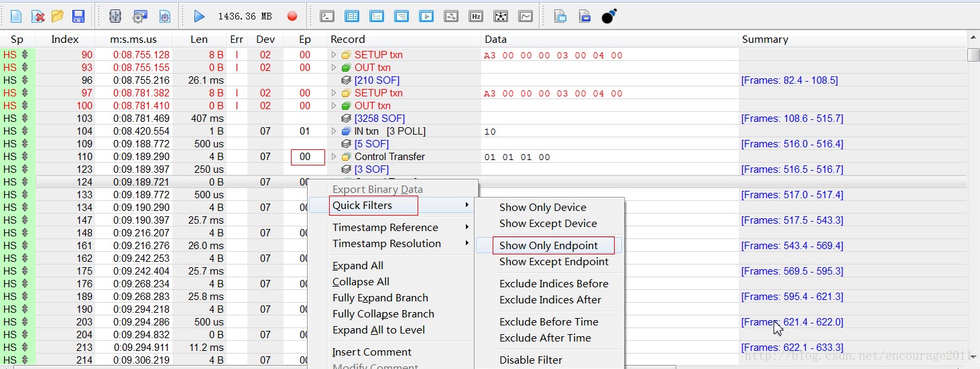Click the copy pages icon in toolbar
Image resolution: width=980 pixels, height=369 pixels.
pyautogui.click(x=560, y=16)
